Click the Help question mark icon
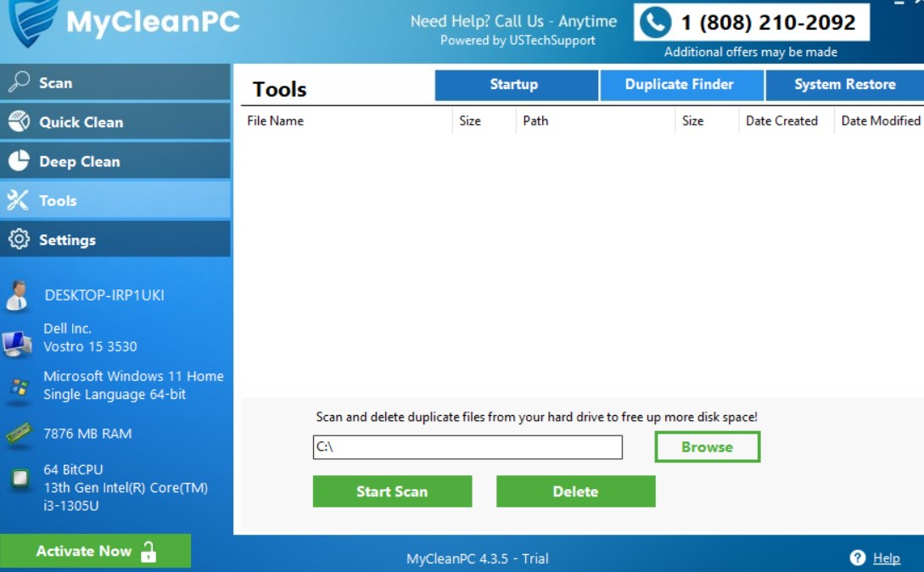The image size is (924, 572). click(x=858, y=558)
